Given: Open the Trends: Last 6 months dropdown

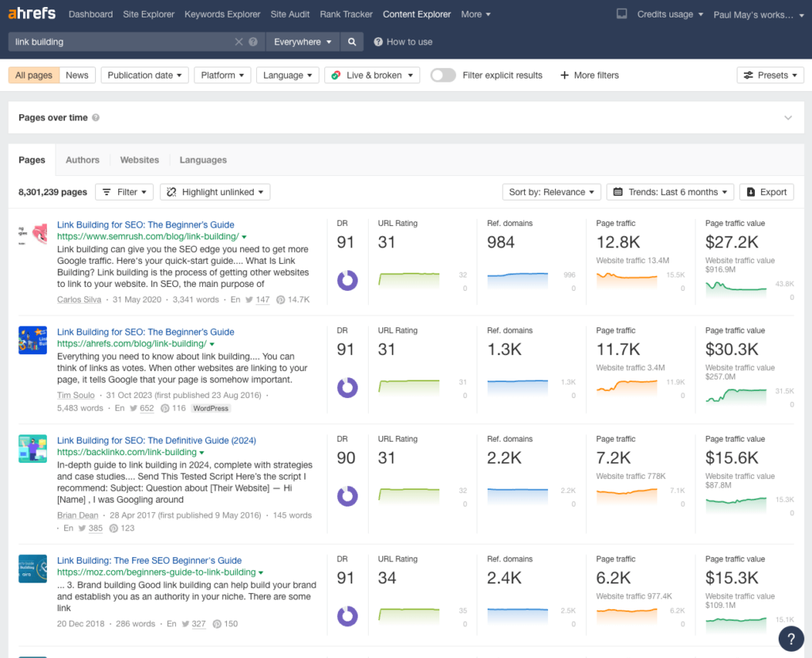Looking at the screenshot, I should 670,192.
